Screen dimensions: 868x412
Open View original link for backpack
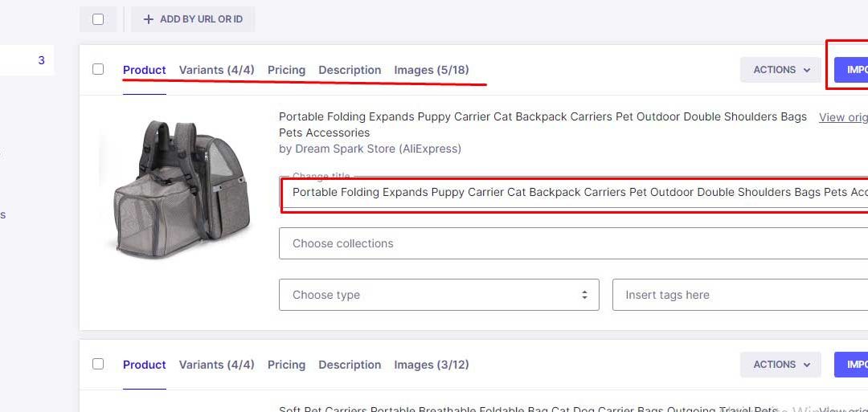(x=842, y=117)
